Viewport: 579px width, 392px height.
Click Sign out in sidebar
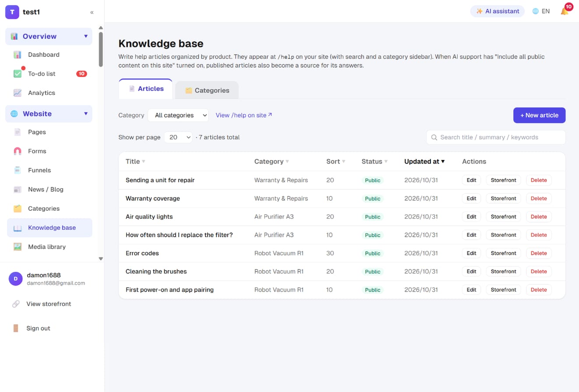point(38,328)
